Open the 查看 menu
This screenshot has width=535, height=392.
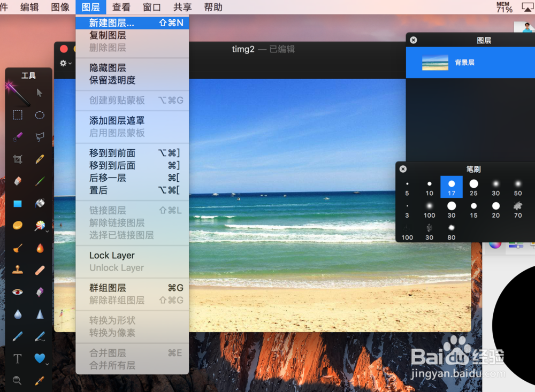coord(121,7)
